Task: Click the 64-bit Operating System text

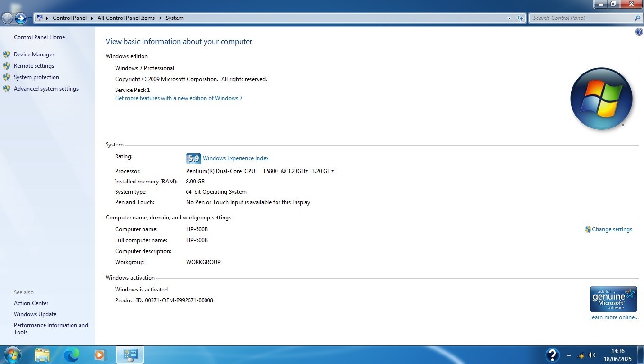Action: click(x=216, y=192)
